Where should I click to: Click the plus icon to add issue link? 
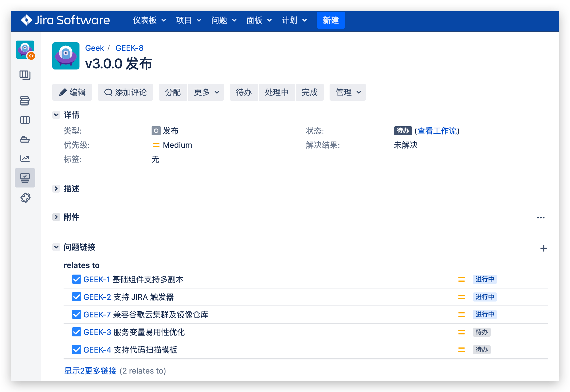pos(544,248)
